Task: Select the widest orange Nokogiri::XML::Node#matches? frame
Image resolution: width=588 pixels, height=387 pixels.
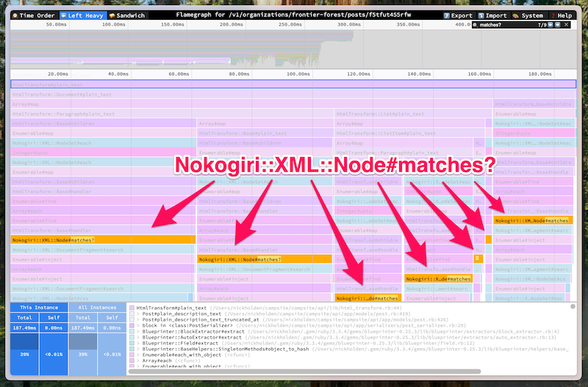Action: 103,240
